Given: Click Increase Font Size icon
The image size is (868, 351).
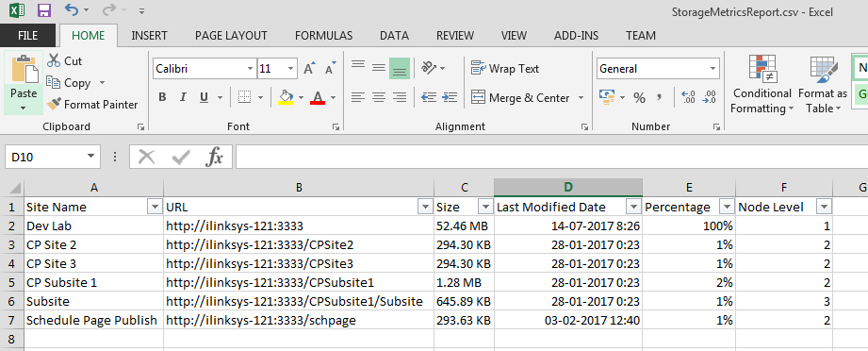Looking at the screenshot, I should point(309,68).
